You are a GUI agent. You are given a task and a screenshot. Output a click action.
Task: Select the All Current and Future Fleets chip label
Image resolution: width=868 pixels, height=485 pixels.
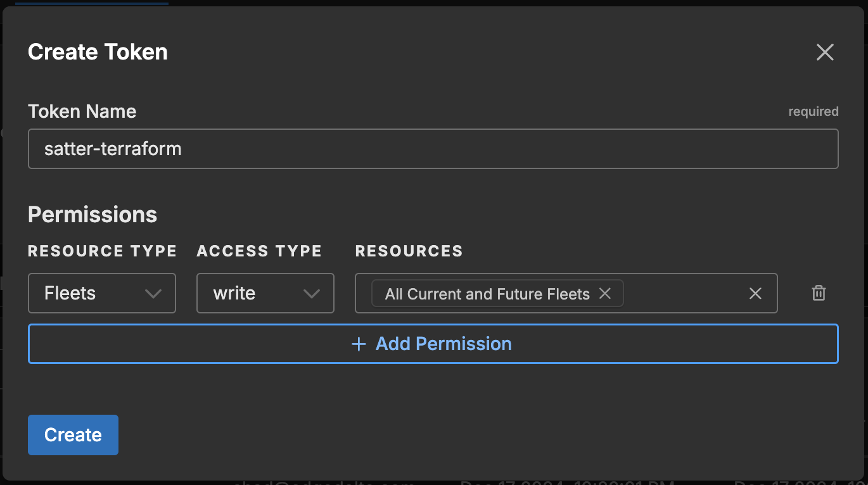pyautogui.click(x=487, y=294)
